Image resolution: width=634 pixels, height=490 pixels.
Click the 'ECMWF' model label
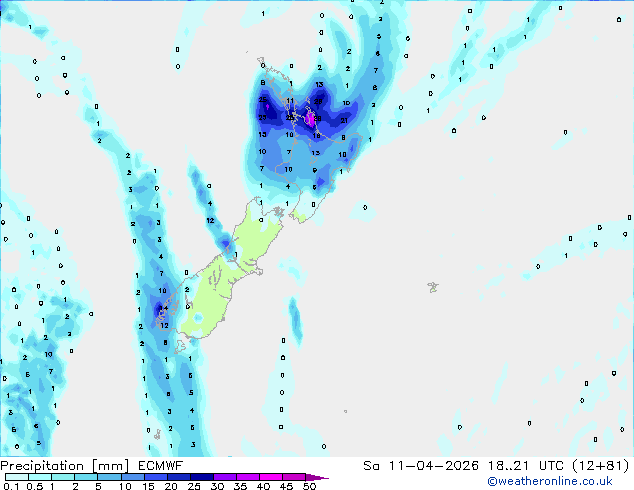[160, 466]
